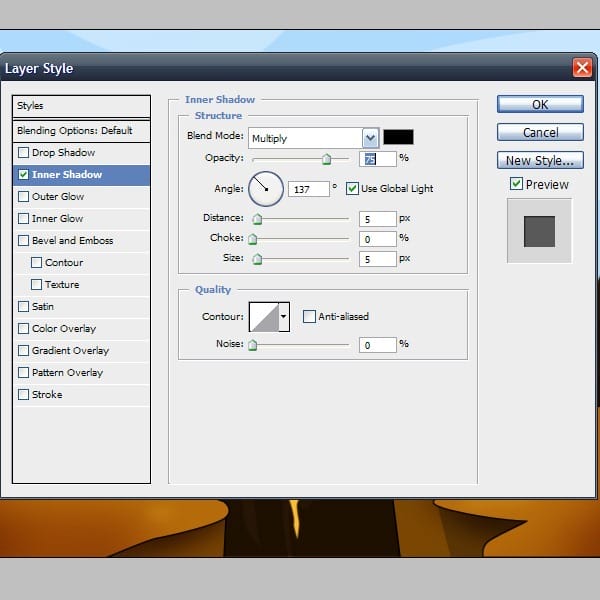Enable the Drop Shadow checkbox
600x600 pixels.
point(23,153)
